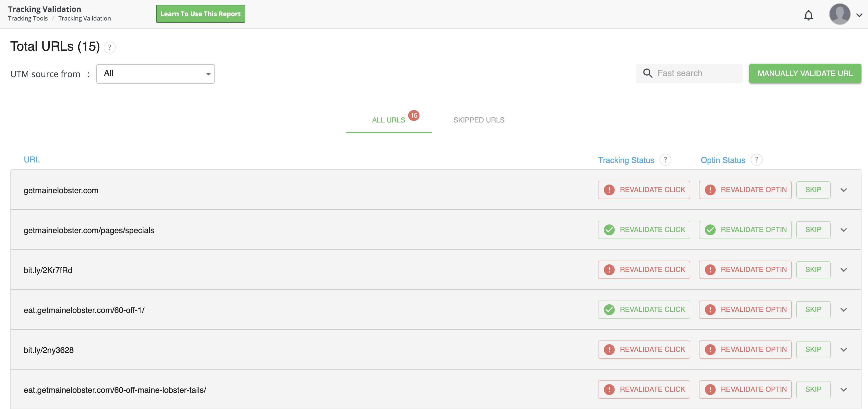The width and height of the screenshot is (868, 409).
Task: Click the help icon next to Total URLs
Action: 109,47
